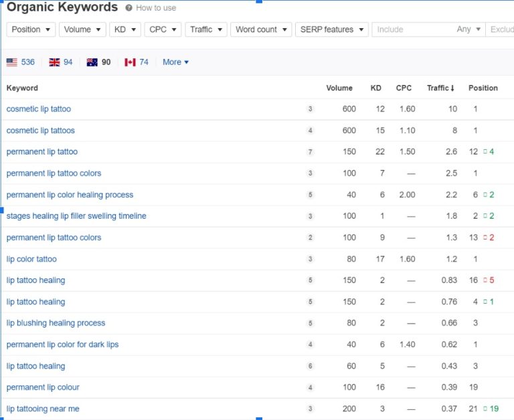Open keyword cosmetic lip tattoos
Screen dimensions: 514x420
[x=41, y=130]
